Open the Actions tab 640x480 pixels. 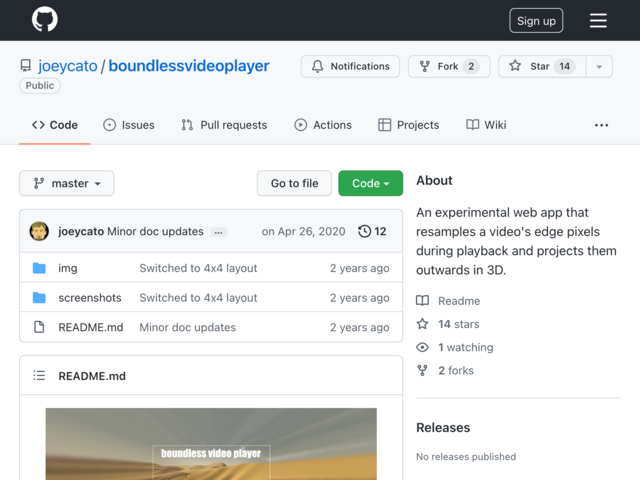click(323, 125)
